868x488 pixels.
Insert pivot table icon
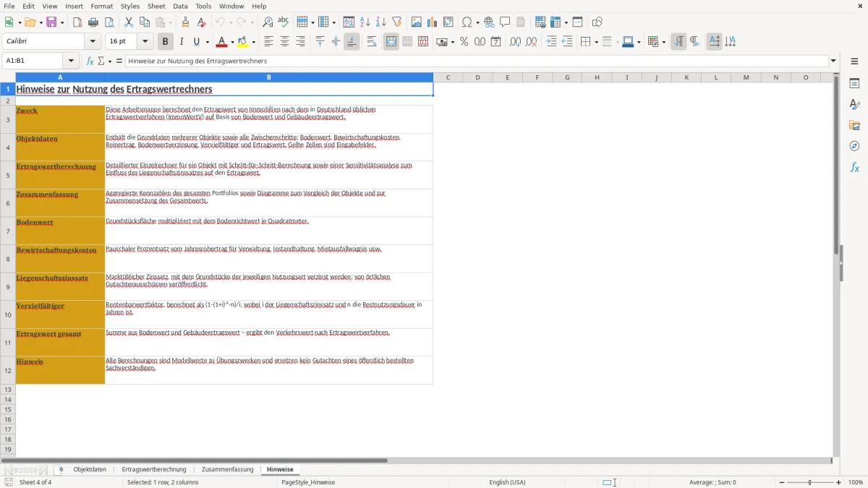[x=448, y=22]
